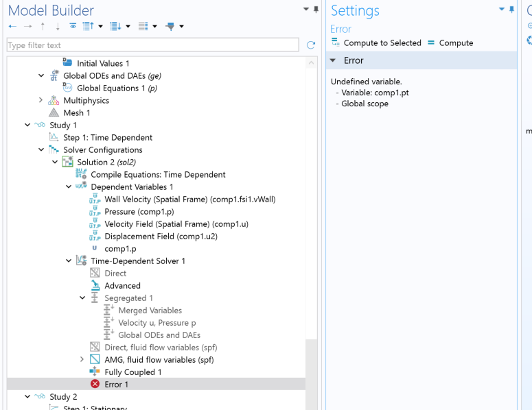This screenshot has width=532, height=410.
Task: Click the Type filter text field
Action: click(152, 45)
